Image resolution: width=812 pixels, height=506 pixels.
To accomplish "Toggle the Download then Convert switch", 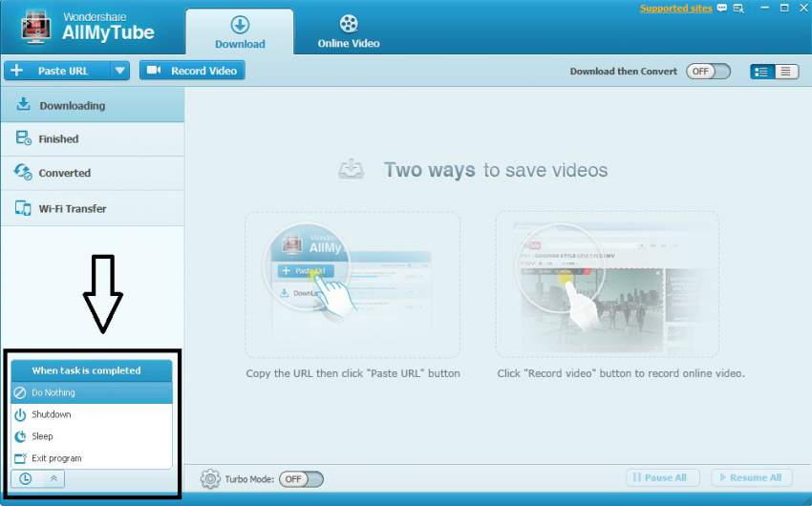I will click(x=708, y=72).
